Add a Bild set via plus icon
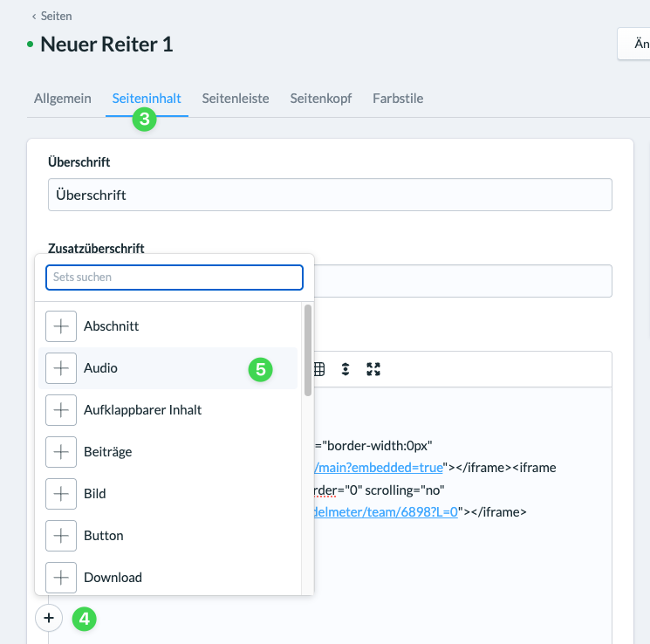 click(61, 494)
